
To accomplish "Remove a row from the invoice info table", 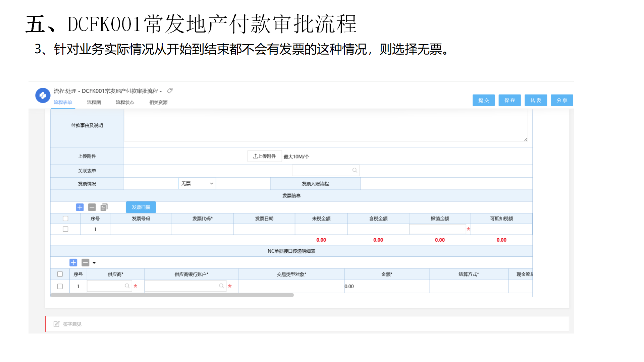I will pyautogui.click(x=92, y=207).
